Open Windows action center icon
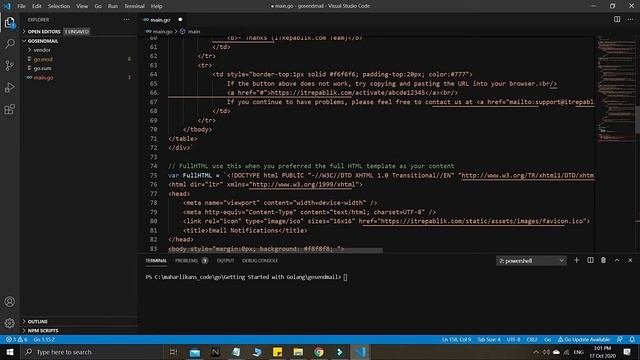Image resolution: width=640 pixels, height=360 pixels. [x=627, y=352]
